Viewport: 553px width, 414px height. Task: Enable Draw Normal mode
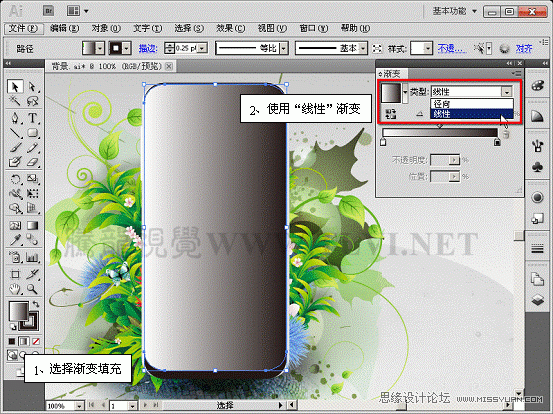pyautogui.click(x=12, y=355)
